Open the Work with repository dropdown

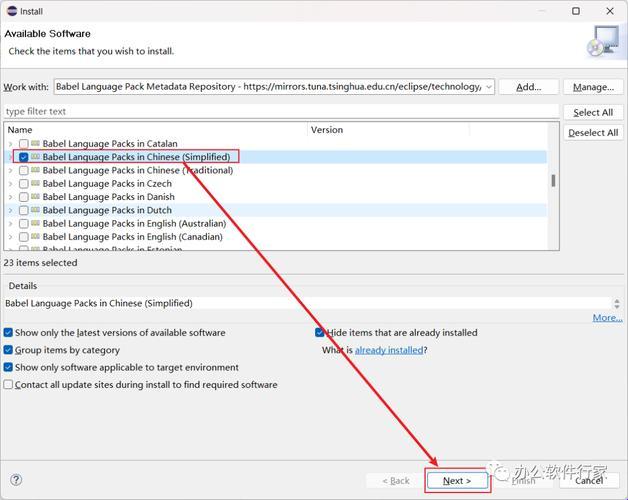[x=488, y=87]
